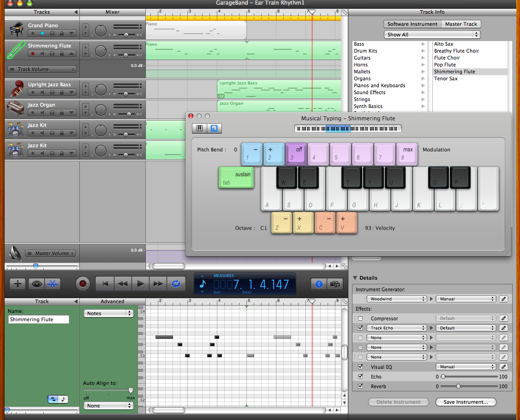Open the track editor scissors button
The height and width of the screenshot is (420, 520).
[53, 284]
